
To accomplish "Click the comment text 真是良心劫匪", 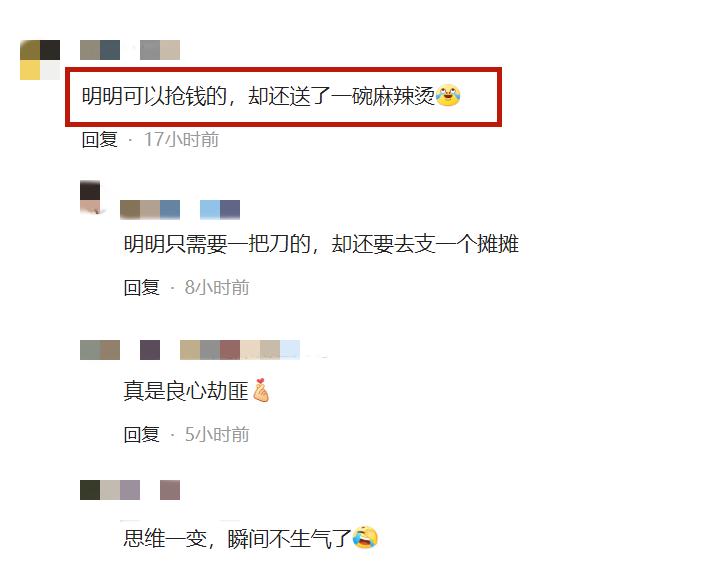I will [x=186, y=390].
